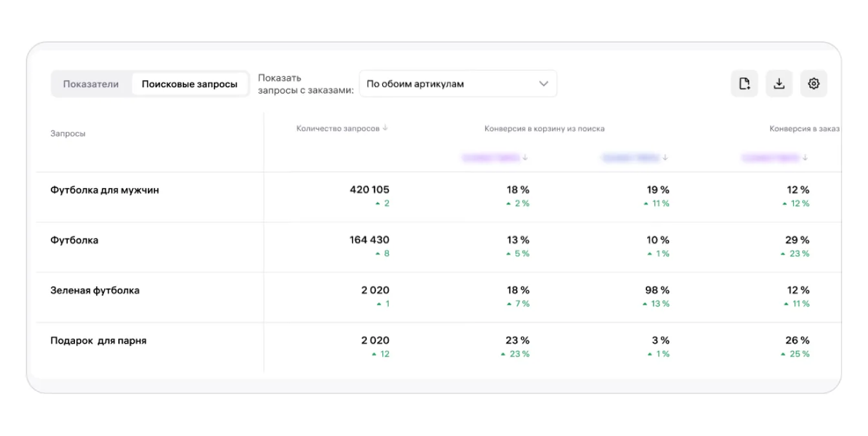
Task: Click sort arrow of blurred blue column
Action: coord(665,158)
